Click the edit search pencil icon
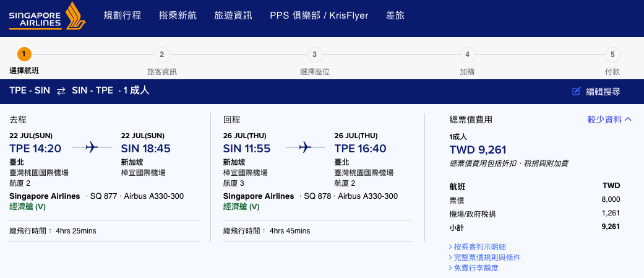The image size is (644, 278). [x=576, y=91]
